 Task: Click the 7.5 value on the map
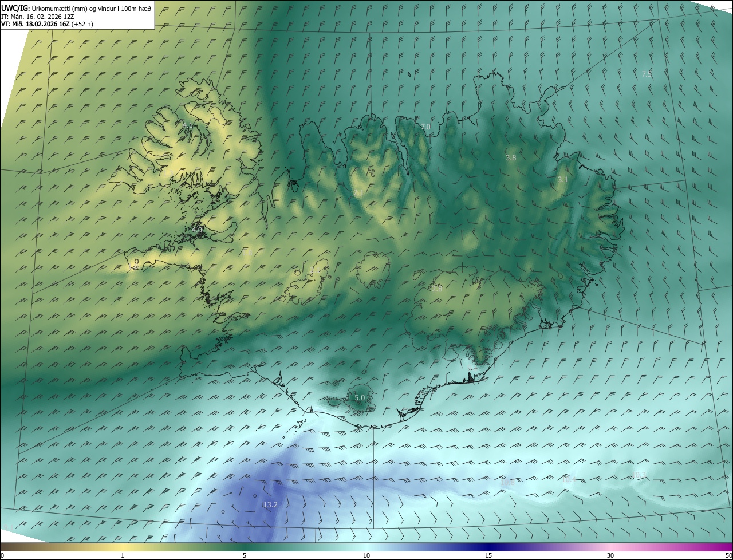click(x=647, y=74)
